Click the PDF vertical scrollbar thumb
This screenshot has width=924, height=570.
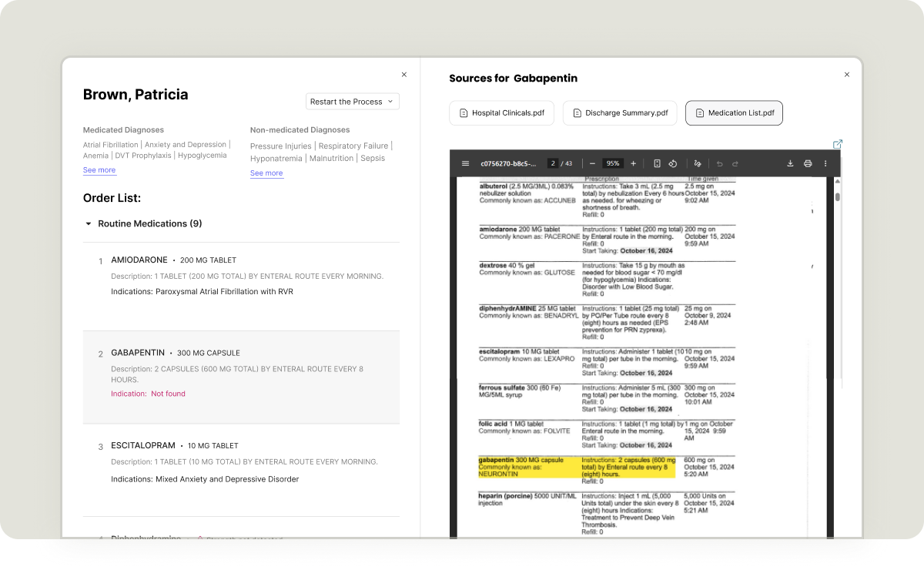click(838, 196)
